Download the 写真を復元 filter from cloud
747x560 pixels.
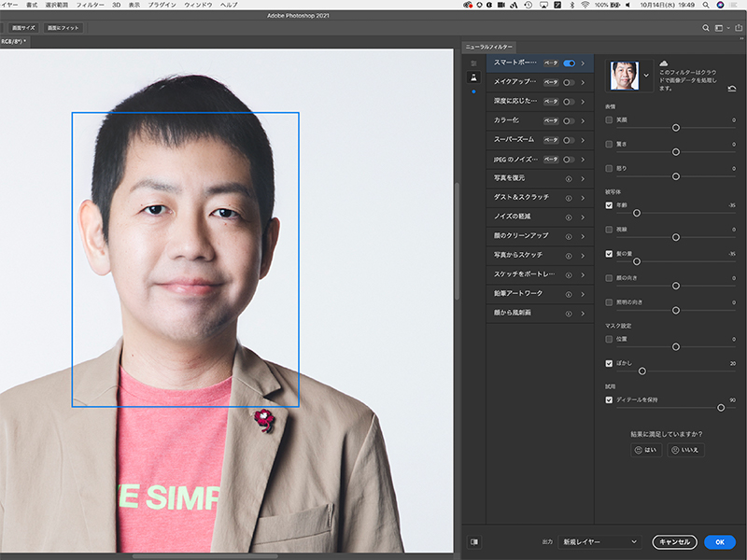pos(568,178)
